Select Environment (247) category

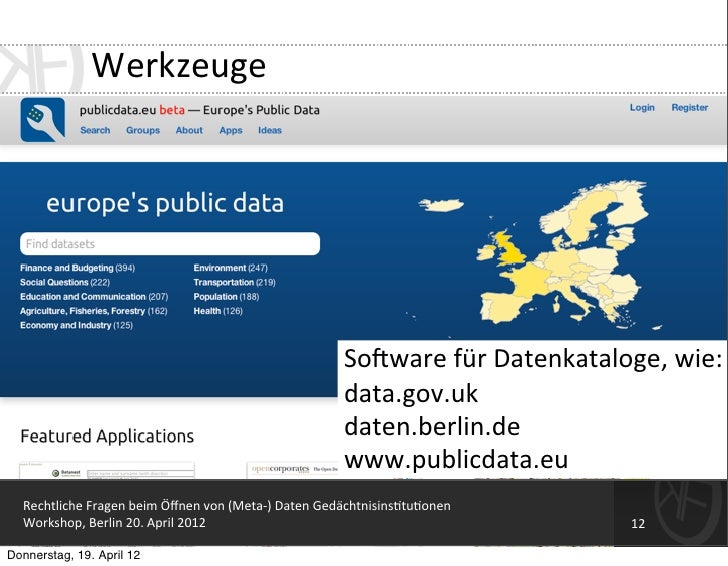[230, 268]
